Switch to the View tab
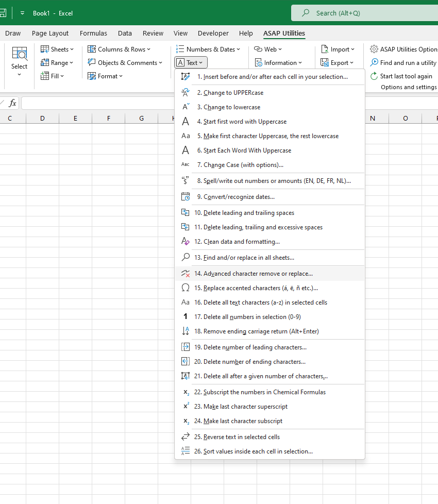 (x=180, y=33)
